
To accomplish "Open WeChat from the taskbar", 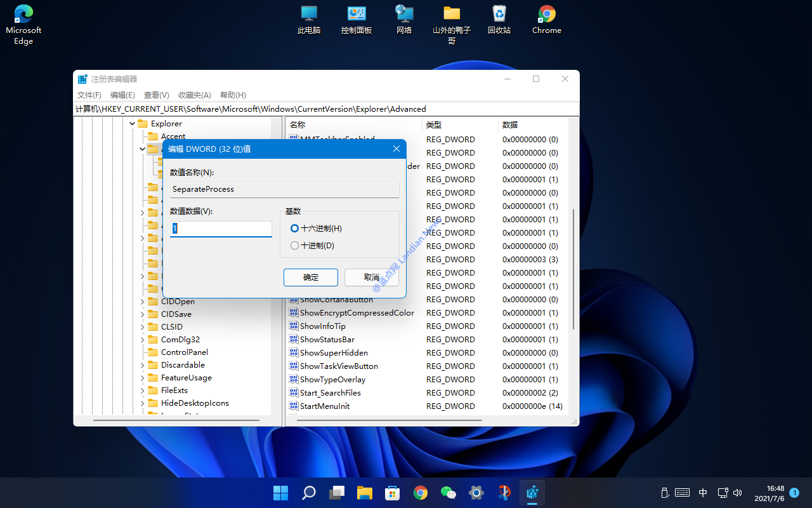I will 448,492.
